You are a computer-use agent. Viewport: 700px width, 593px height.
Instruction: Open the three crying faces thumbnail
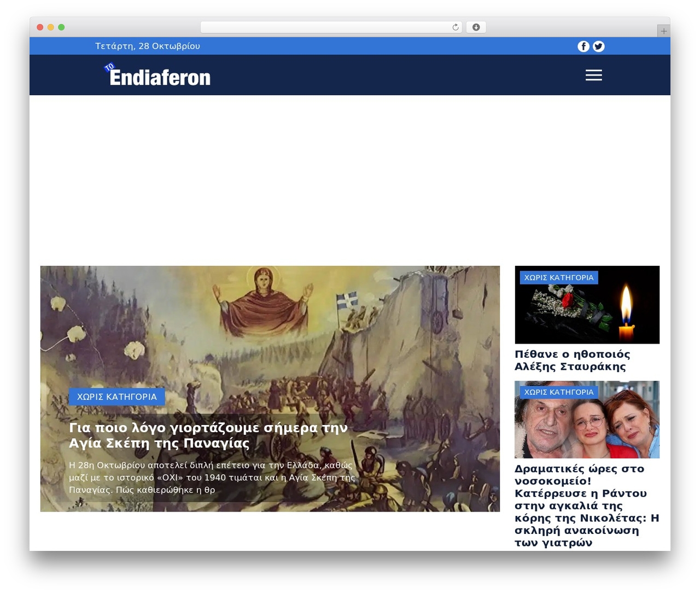[x=587, y=420]
